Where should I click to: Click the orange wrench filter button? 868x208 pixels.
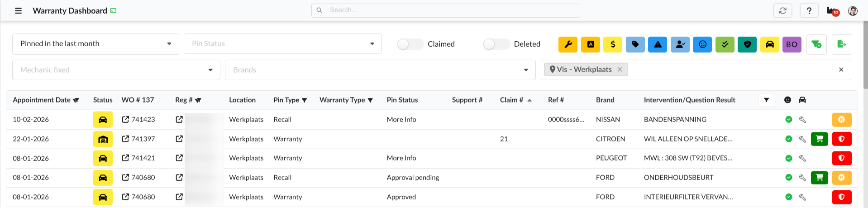point(568,44)
